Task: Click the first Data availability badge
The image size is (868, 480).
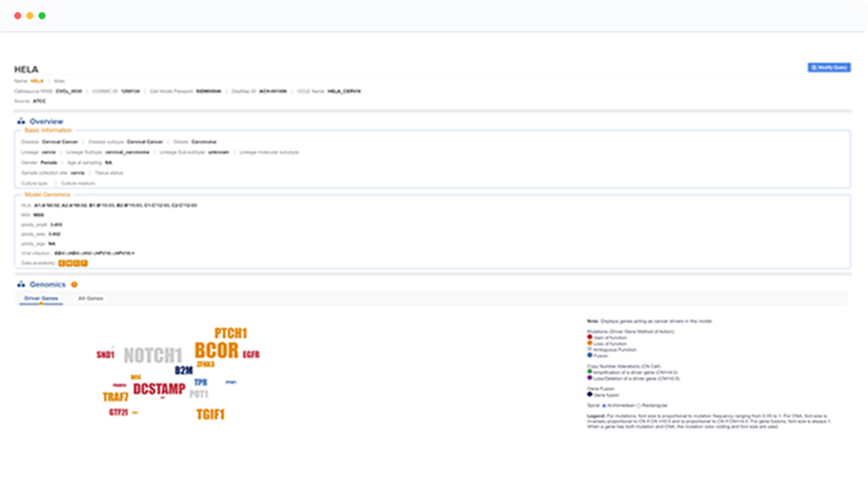Action: pyautogui.click(x=62, y=263)
